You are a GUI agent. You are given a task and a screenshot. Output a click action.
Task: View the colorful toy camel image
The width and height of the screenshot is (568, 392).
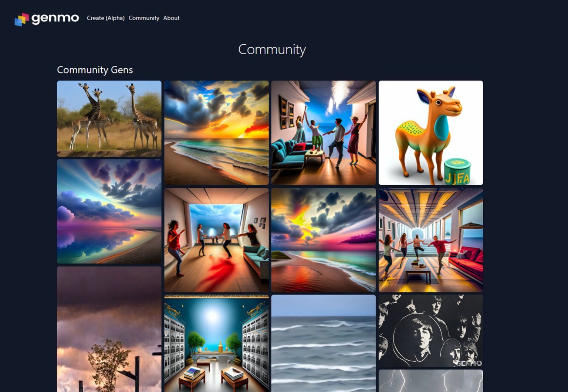430,133
